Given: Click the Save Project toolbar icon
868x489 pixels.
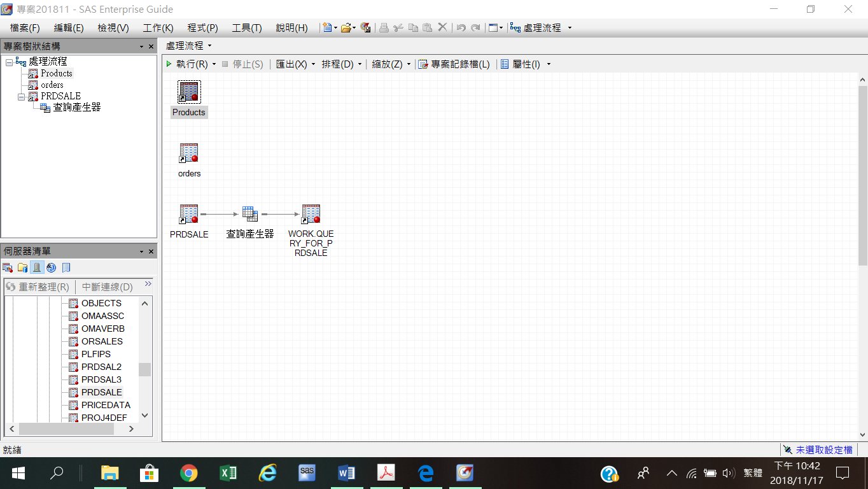Looking at the screenshot, I should click(365, 27).
